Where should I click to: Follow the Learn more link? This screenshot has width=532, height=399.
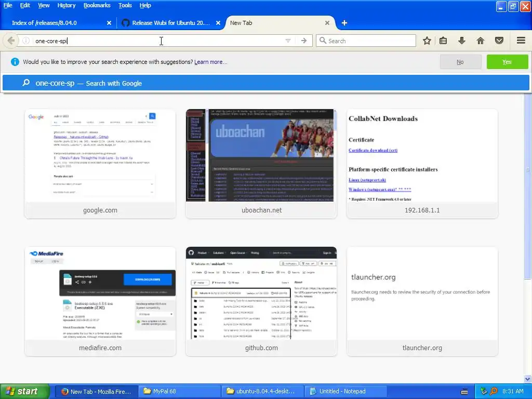click(x=211, y=62)
